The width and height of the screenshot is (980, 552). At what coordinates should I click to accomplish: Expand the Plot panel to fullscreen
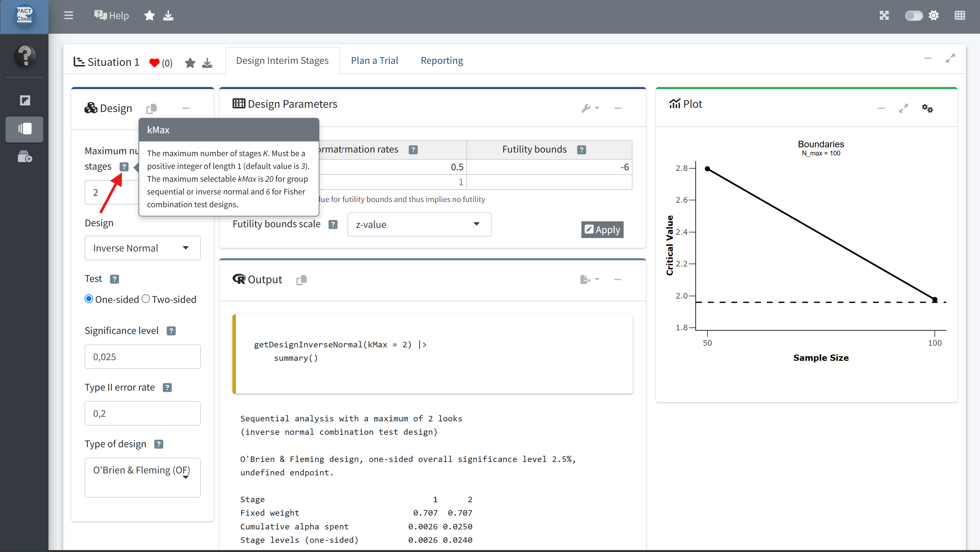904,108
